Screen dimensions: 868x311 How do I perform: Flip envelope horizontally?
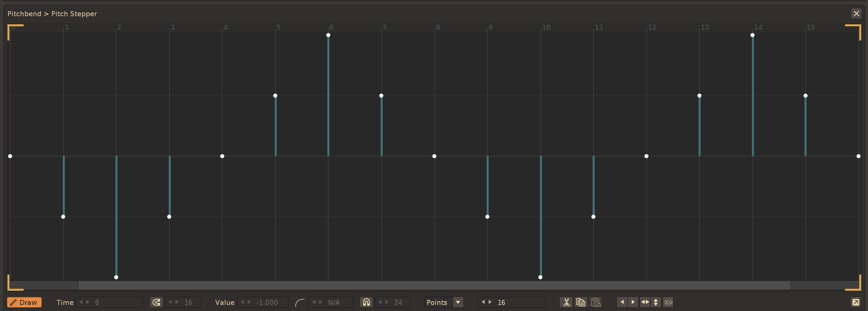coord(645,302)
